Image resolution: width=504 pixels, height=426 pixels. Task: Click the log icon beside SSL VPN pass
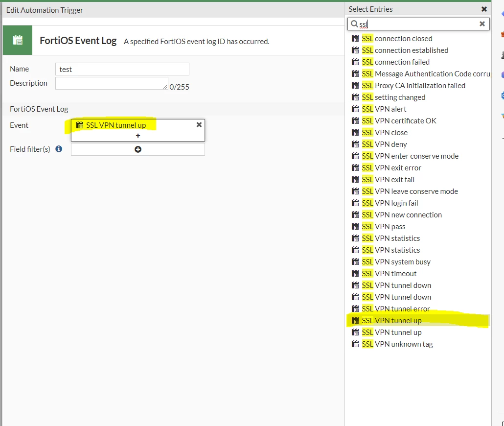[355, 227]
